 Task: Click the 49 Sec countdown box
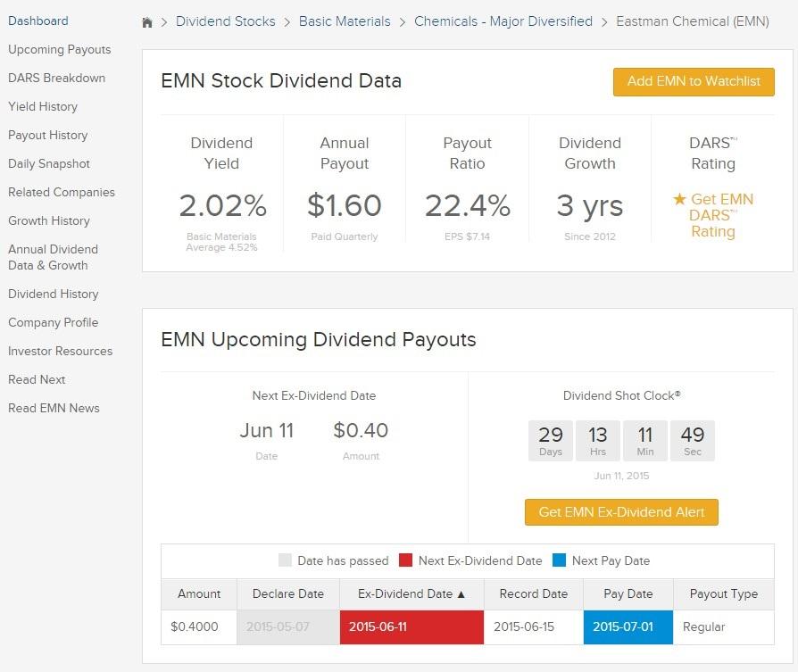point(693,441)
